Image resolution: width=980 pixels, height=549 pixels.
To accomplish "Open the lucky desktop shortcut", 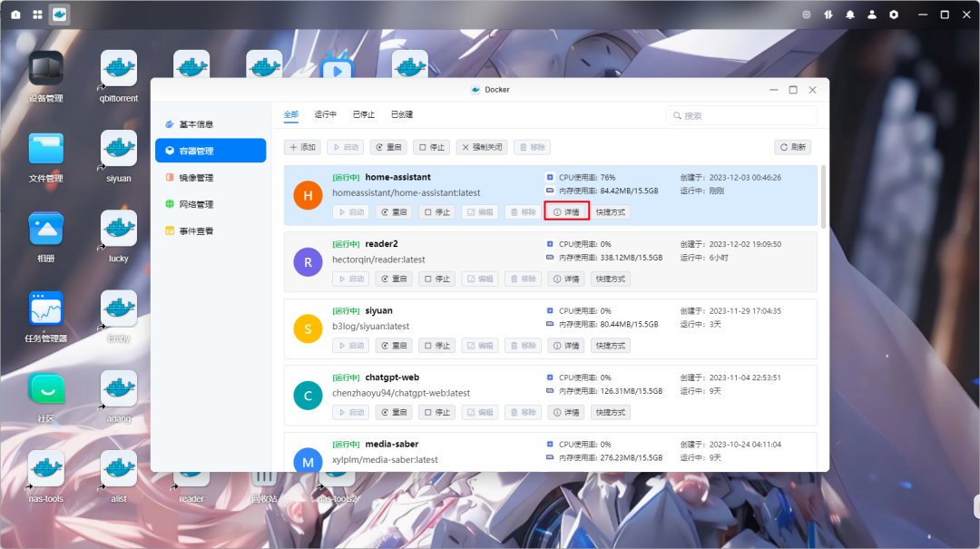I will (118, 229).
